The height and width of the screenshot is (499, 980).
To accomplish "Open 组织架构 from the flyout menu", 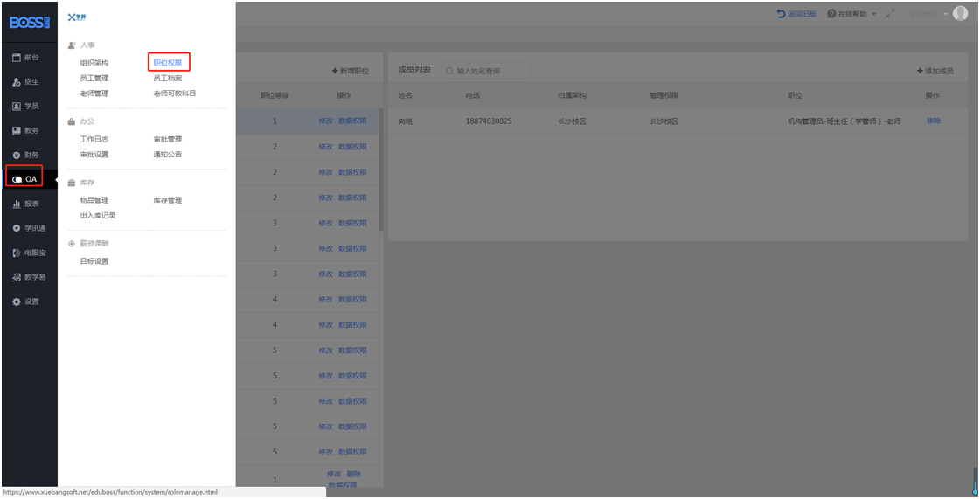I will coord(94,63).
